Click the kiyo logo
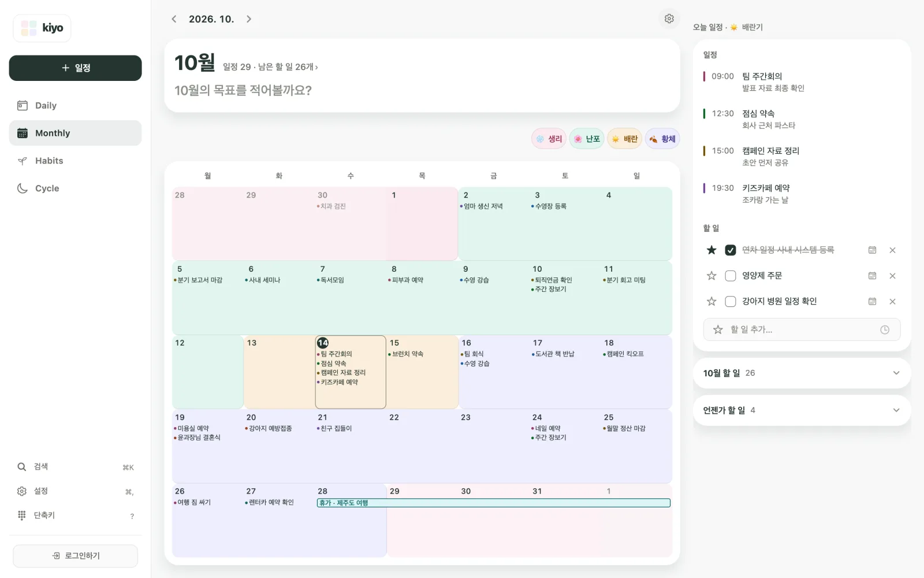This screenshot has width=924, height=578. coord(42,28)
